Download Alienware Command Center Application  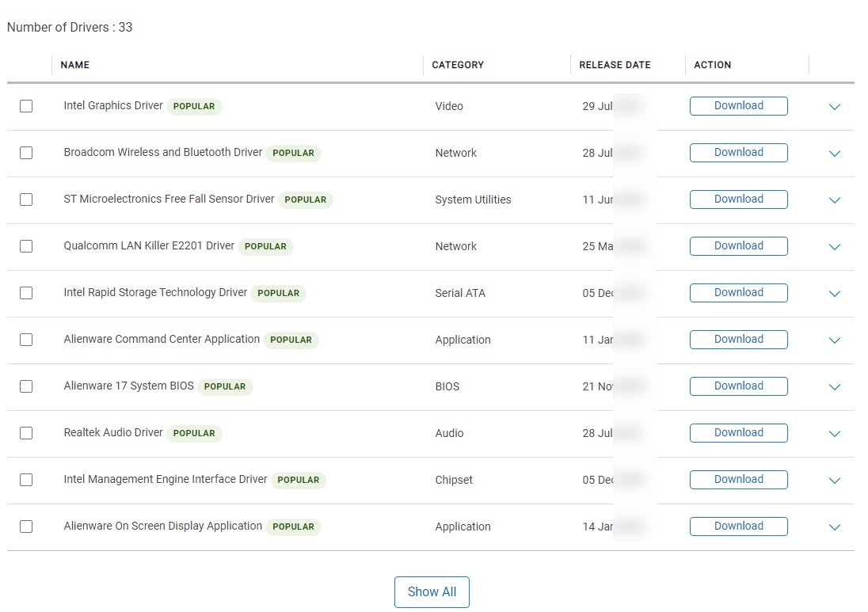(738, 340)
